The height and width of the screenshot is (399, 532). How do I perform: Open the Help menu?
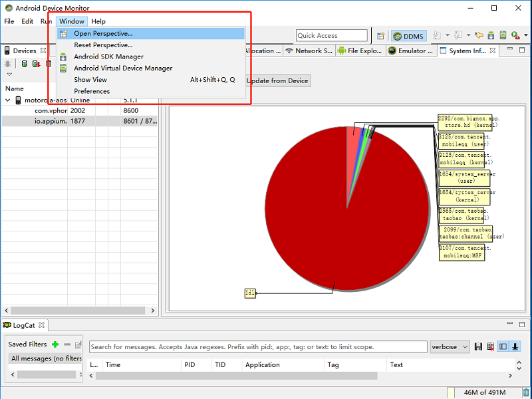[98, 21]
